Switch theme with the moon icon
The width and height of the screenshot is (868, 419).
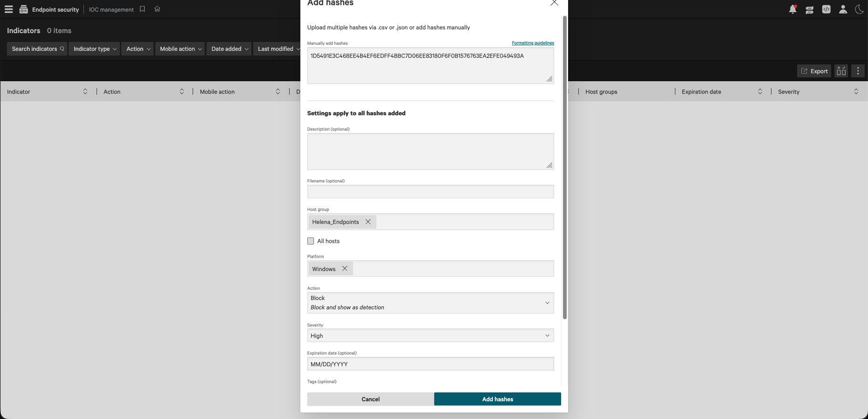click(859, 9)
